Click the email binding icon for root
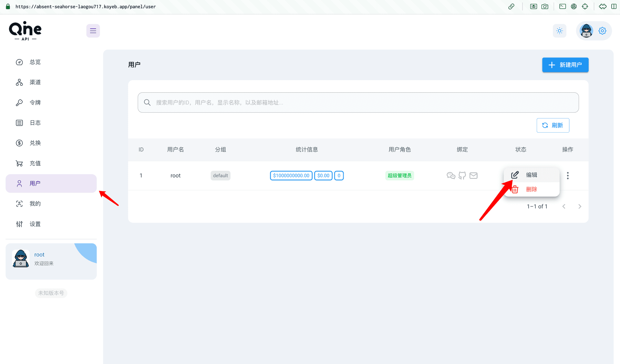Screen dimensions: 620x364 pyautogui.click(x=473, y=176)
